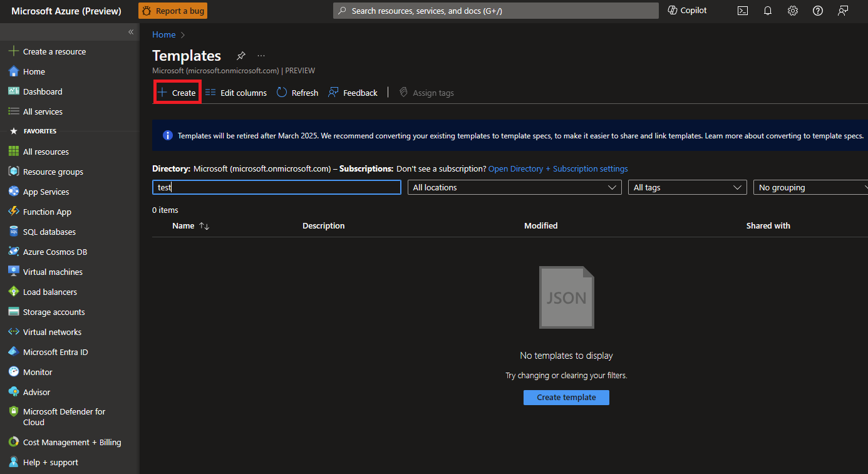
Task: Refresh the Templates list
Action: click(x=297, y=93)
